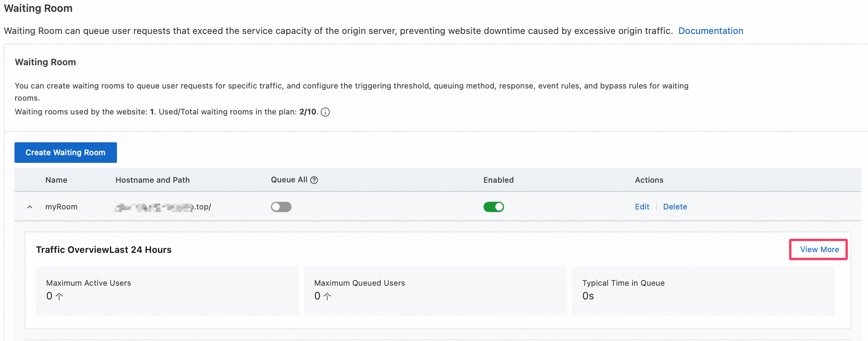Disable the myRoom waiting room
The image size is (868, 341).
coord(493,207)
